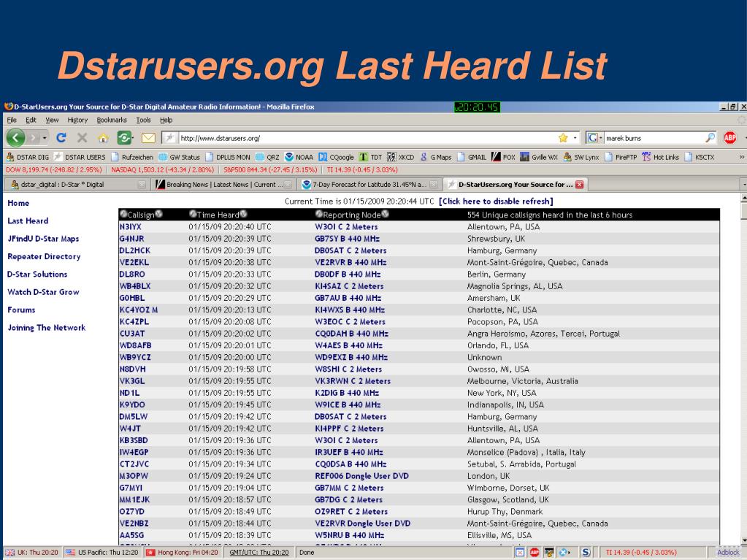The image size is (747, 560).
Task: Open the back/forward history dropdown arrow
Action: [45, 138]
